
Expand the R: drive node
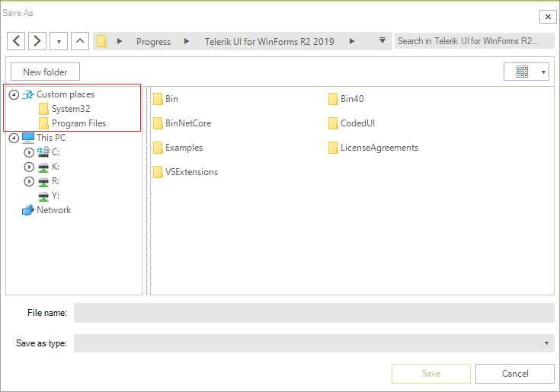[x=29, y=182]
